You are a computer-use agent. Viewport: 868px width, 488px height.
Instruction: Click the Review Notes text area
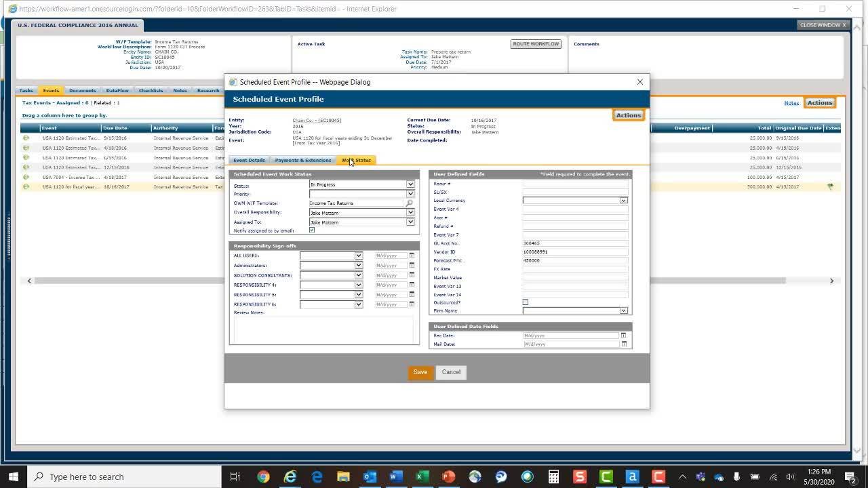(323, 329)
